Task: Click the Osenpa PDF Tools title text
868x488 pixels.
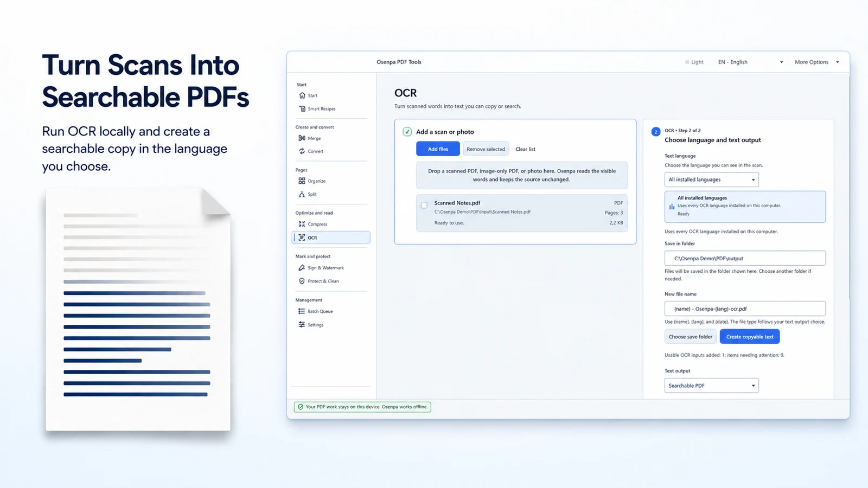Action: [399, 62]
